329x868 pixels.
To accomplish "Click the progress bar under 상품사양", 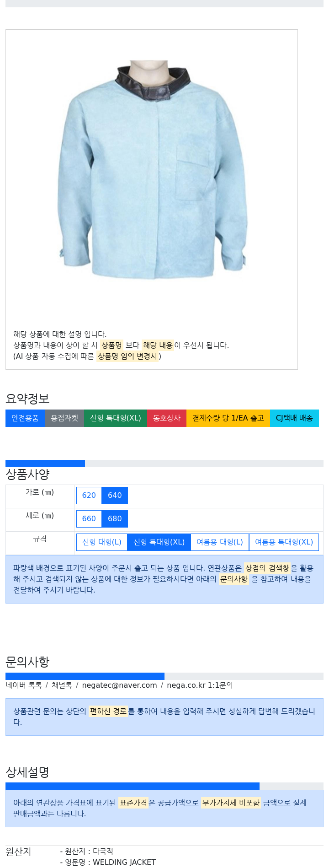I will tap(164, 464).
